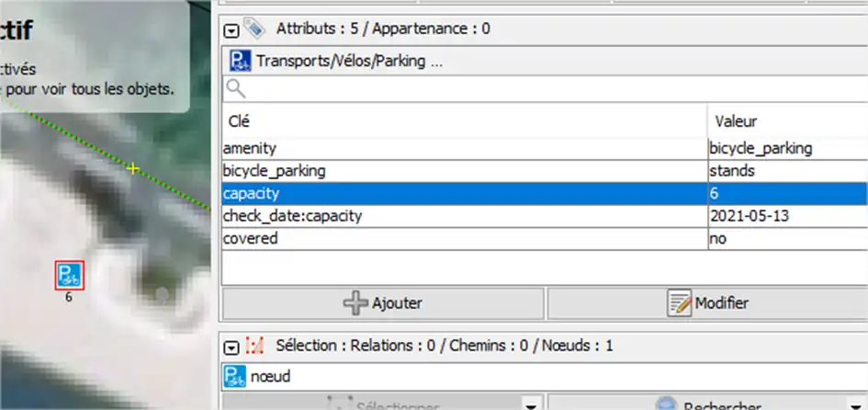Click the covered value 'no' cell
The width and height of the screenshot is (868, 410).
point(785,238)
